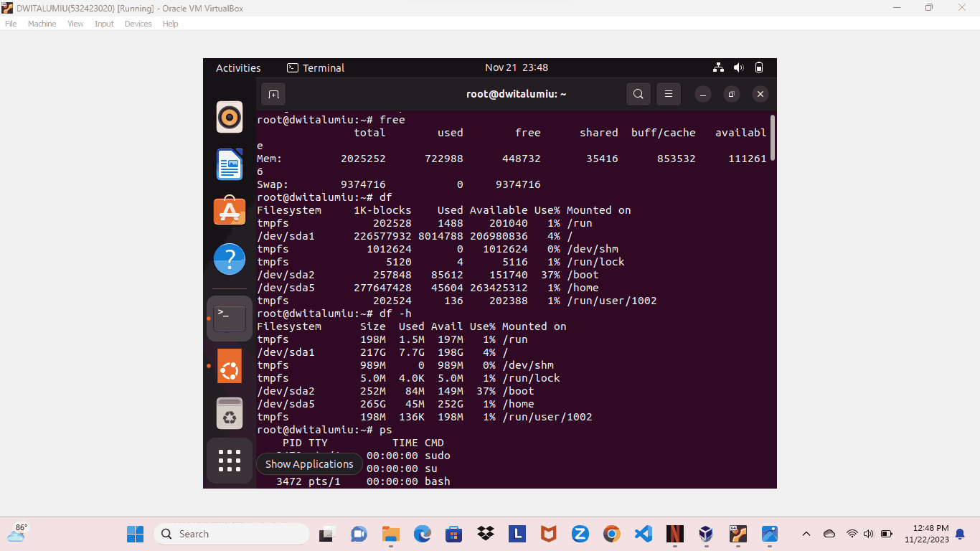Open the Help icon in dock
The height and width of the screenshot is (551, 980).
[230, 259]
